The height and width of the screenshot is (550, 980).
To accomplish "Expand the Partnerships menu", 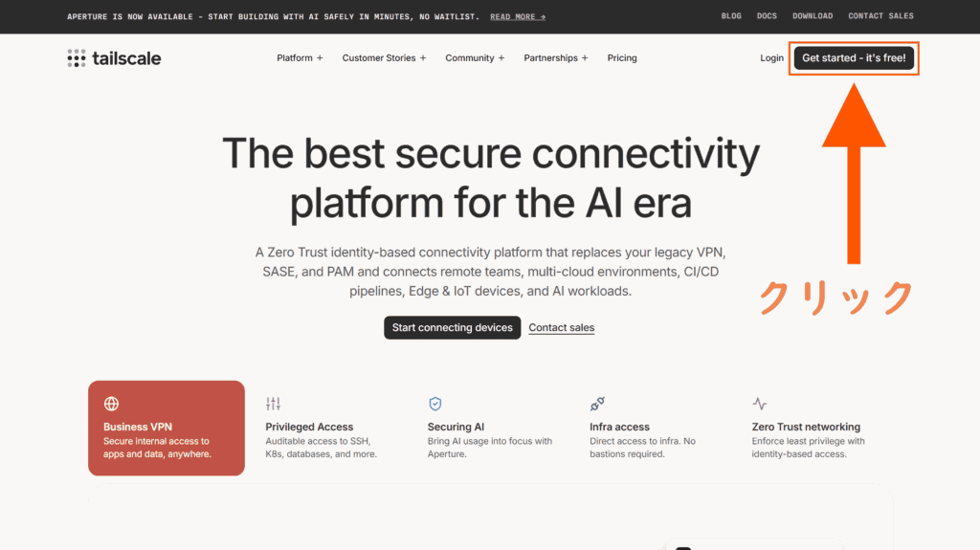I will 555,58.
